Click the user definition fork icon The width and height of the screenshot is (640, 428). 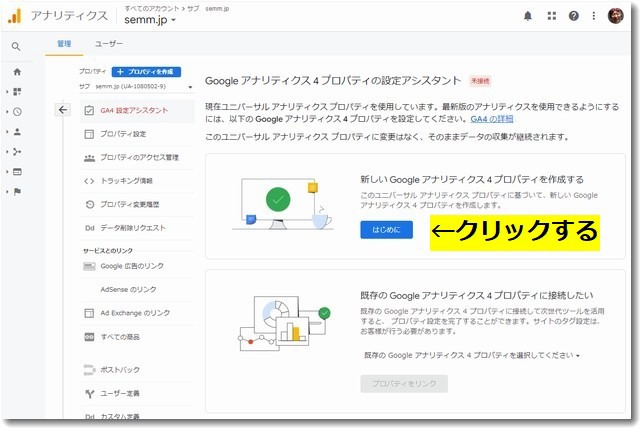click(x=90, y=393)
